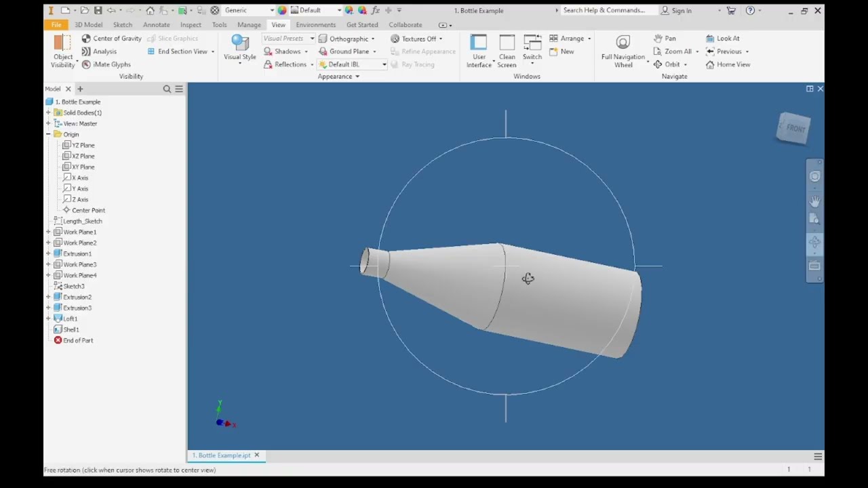Select the Orbit tool in ribbon
Screen dimensions: 868x488
pyautogui.click(x=667, y=64)
